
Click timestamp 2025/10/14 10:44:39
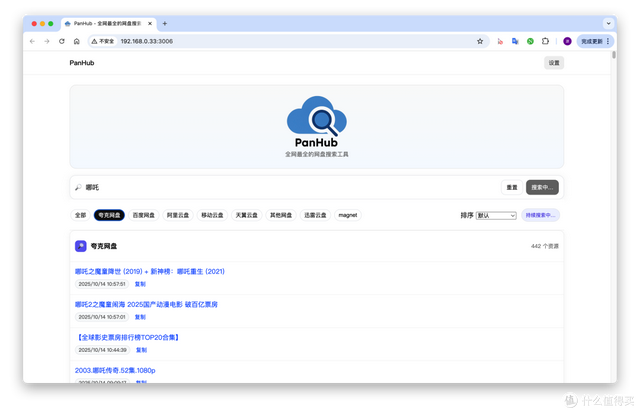point(102,350)
